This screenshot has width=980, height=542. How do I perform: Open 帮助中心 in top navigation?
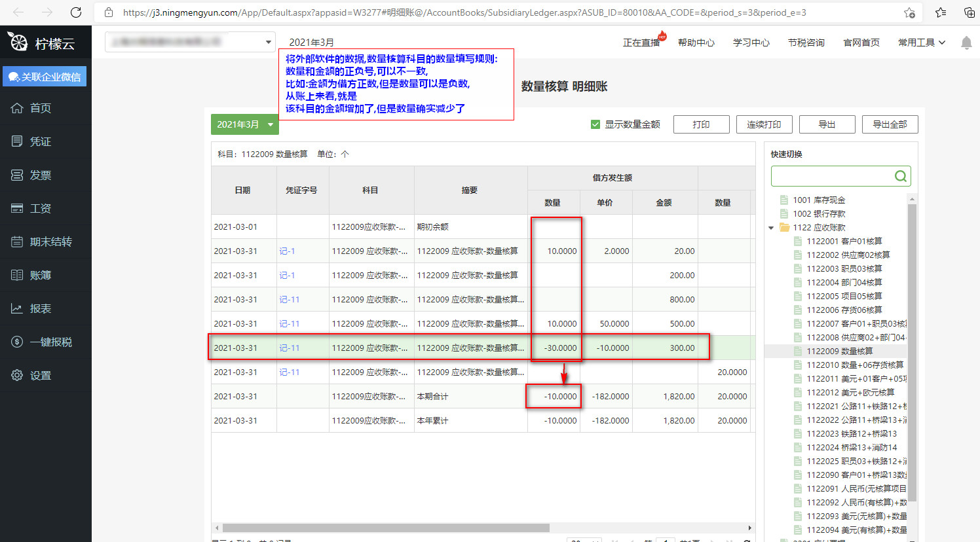[x=696, y=43]
